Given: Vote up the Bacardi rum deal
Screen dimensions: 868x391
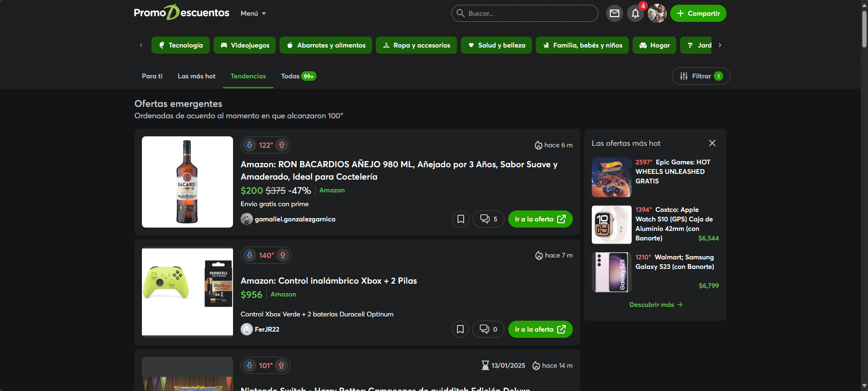Looking at the screenshot, I should click(x=282, y=145).
